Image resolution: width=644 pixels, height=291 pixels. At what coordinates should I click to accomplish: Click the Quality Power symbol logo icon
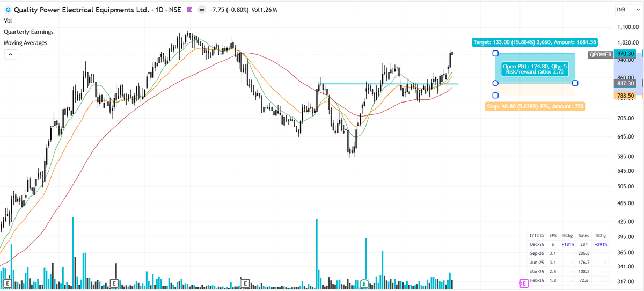(8, 10)
